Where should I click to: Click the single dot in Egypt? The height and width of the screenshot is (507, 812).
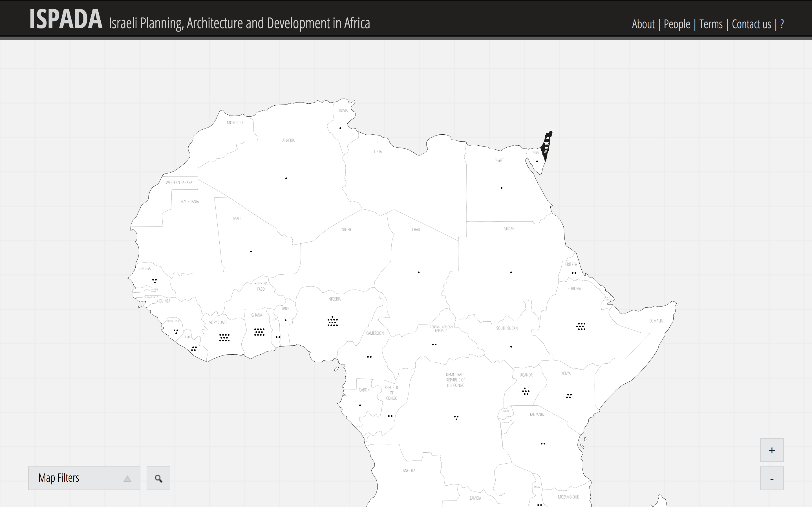pos(501,188)
